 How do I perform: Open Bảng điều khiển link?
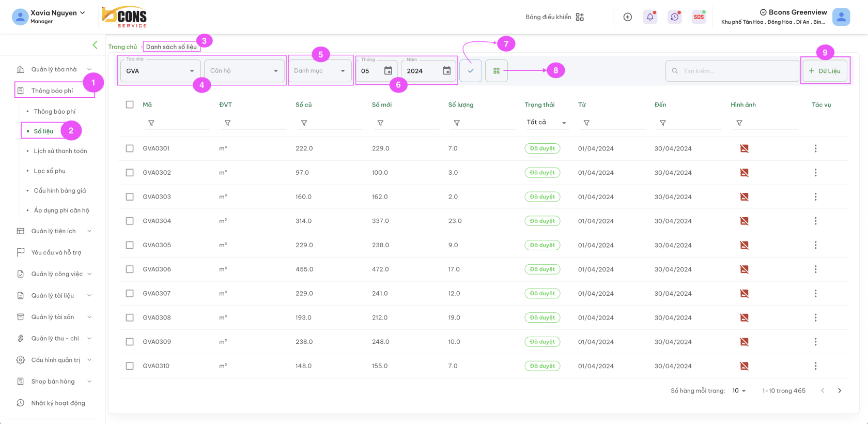[x=548, y=17]
